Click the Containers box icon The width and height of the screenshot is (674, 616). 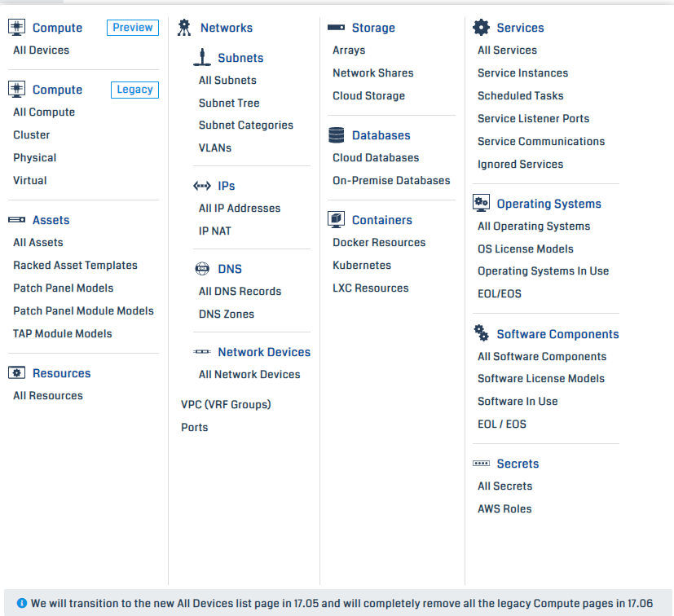click(x=336, y=219)
